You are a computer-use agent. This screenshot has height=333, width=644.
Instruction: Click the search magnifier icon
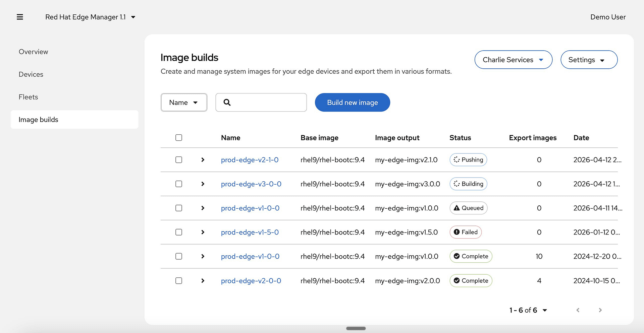(x=227, y=103)
